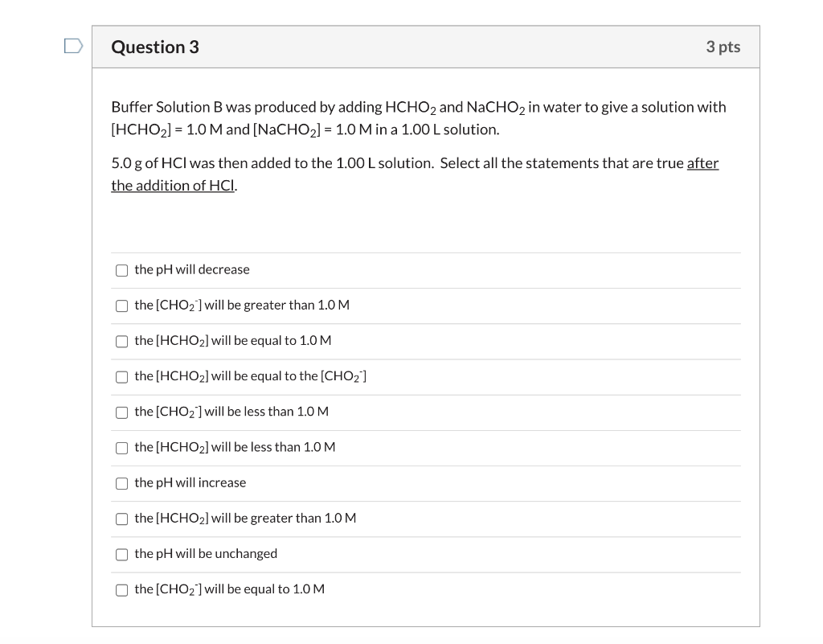Select "the [CHO2-] will be equal to 1.0 M"
Viewport: 823px width, 644px height.
pyautogui.click(x=121, y=589)
